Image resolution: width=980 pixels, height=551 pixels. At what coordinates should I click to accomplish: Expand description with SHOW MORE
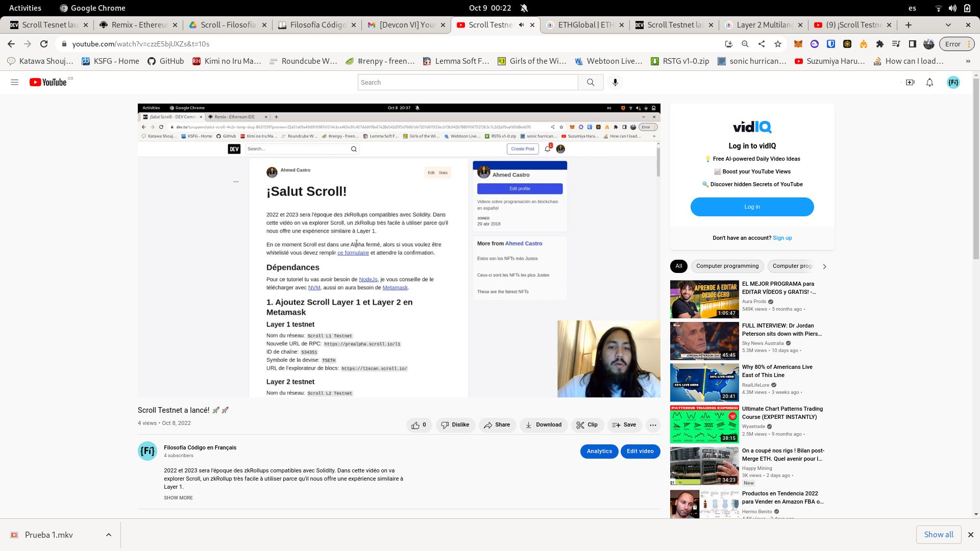(178, 498)
